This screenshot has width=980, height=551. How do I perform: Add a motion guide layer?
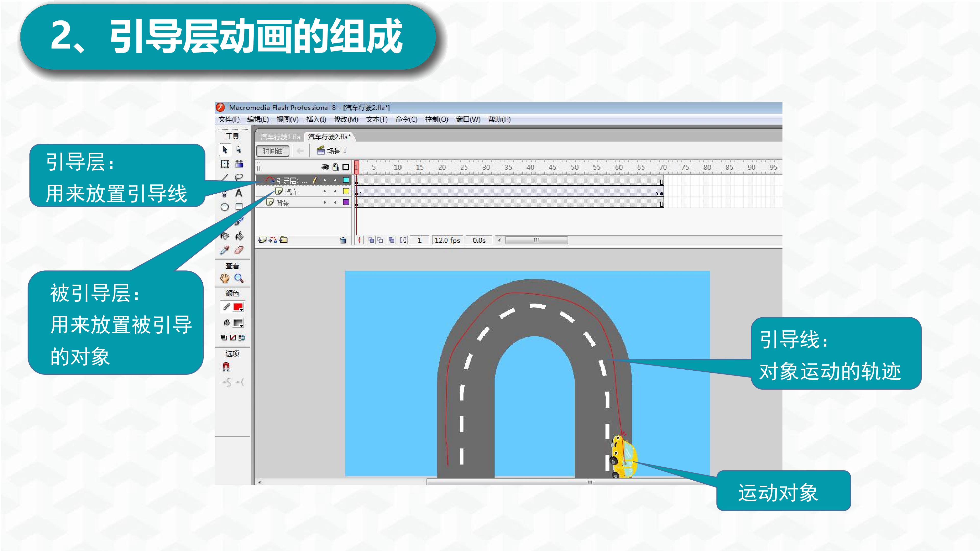click(x=273, y=240)
